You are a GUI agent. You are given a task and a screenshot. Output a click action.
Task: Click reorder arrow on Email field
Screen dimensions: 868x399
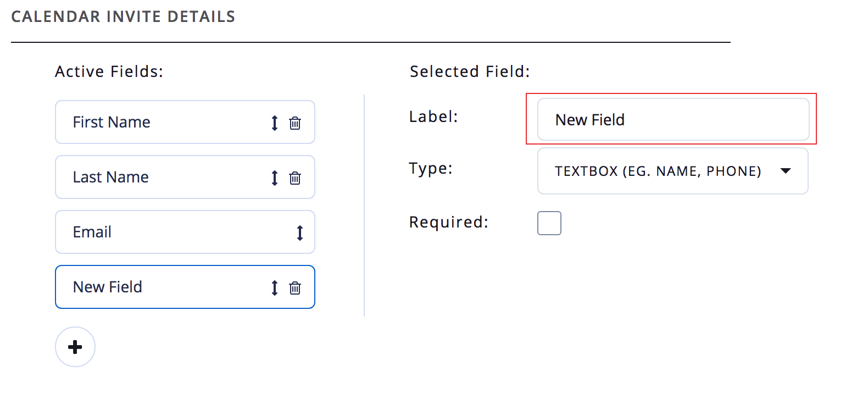tap(300, 233)
